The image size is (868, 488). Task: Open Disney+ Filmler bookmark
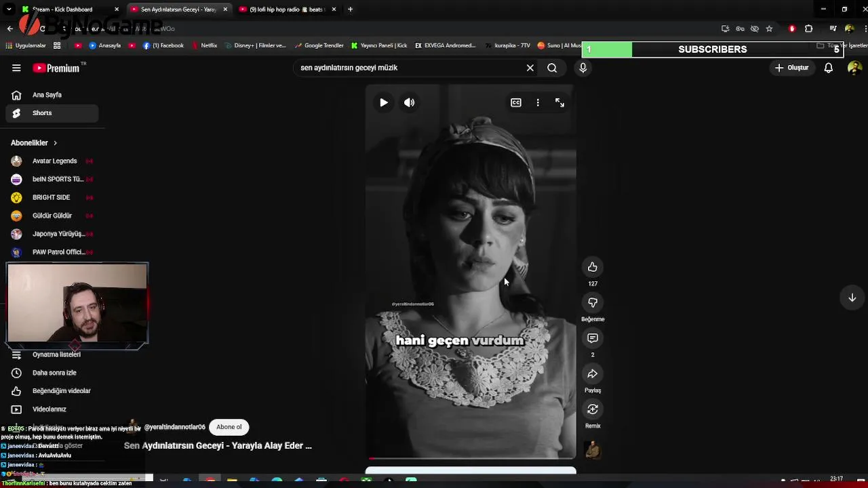pos(255,45)
